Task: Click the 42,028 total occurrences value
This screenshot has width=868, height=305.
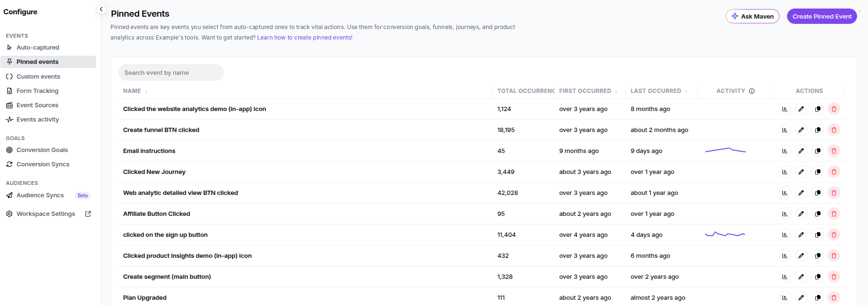Action: point(508,193)
